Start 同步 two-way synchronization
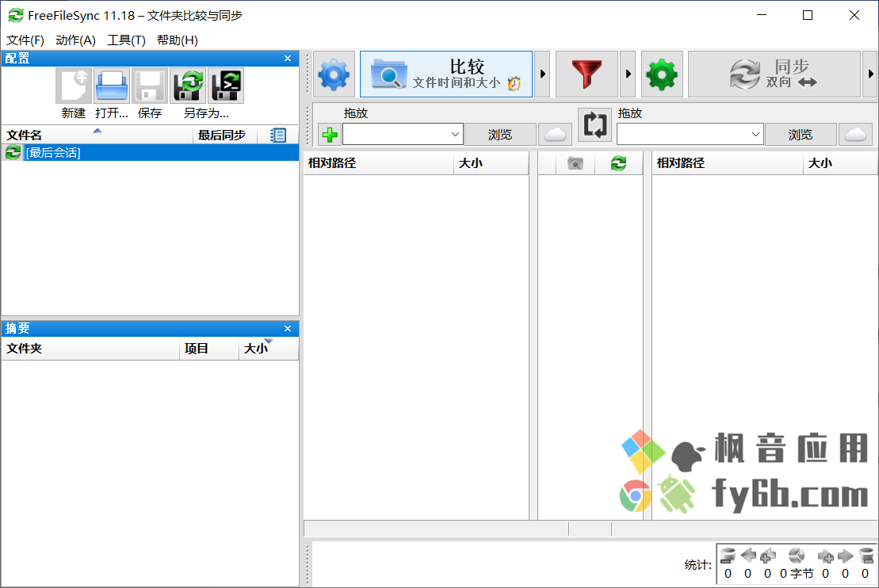The height and width of the screenshot is (588, 879). point(774,74)
